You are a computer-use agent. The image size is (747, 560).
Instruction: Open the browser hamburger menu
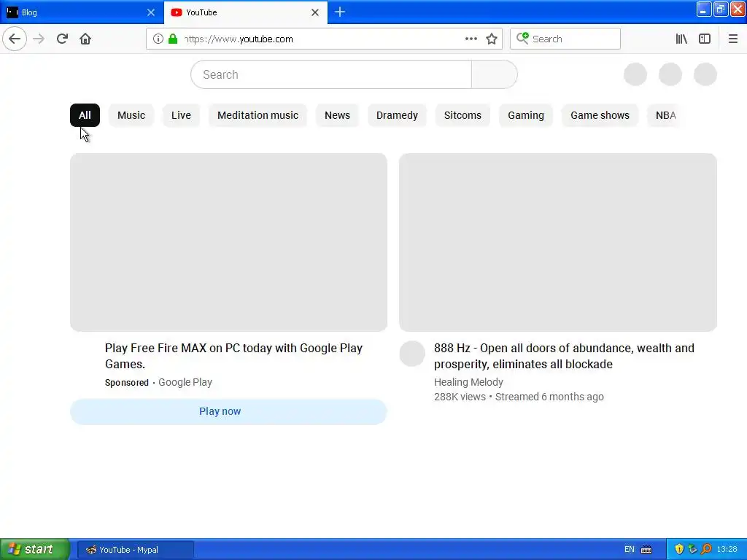click(x=732, y=39)
